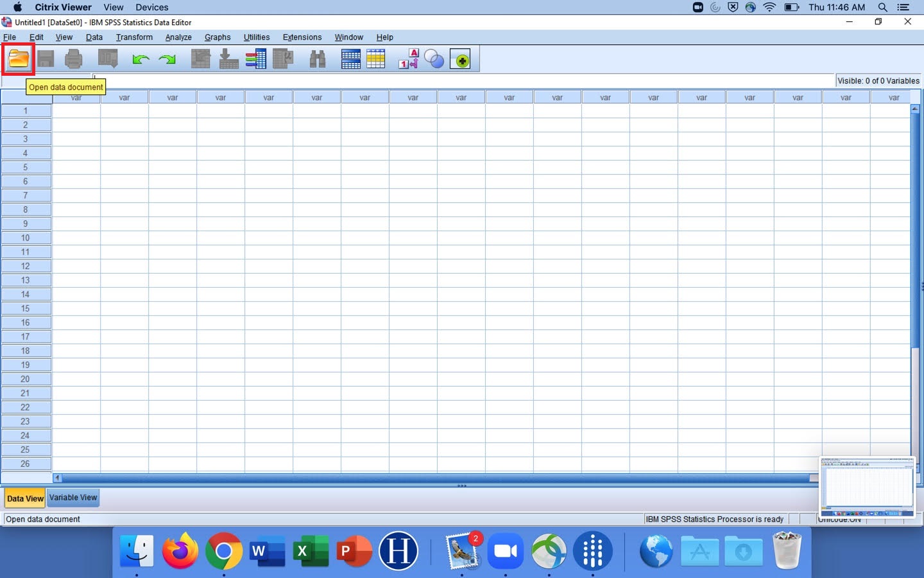Select row header 5
This screenshot has height=578, width=924.
tap(26, 167)
